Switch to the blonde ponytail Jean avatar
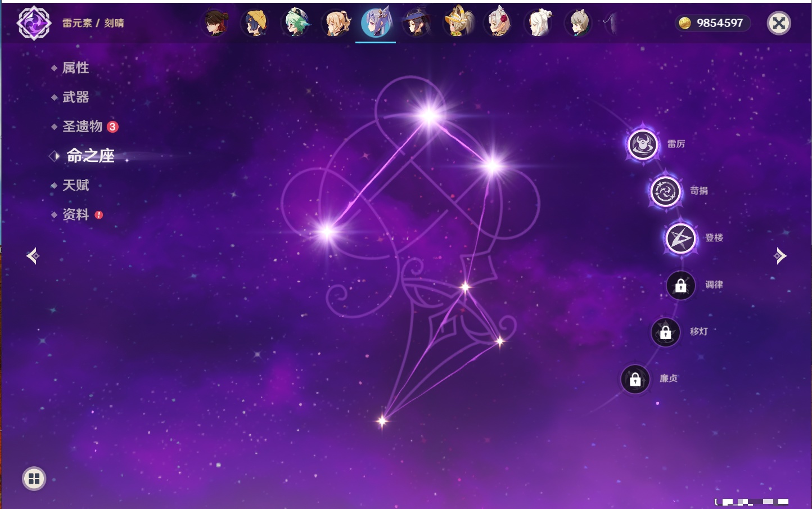Viewport: 812px width, 509px height. pyautogui.click(x=336, y=23)
